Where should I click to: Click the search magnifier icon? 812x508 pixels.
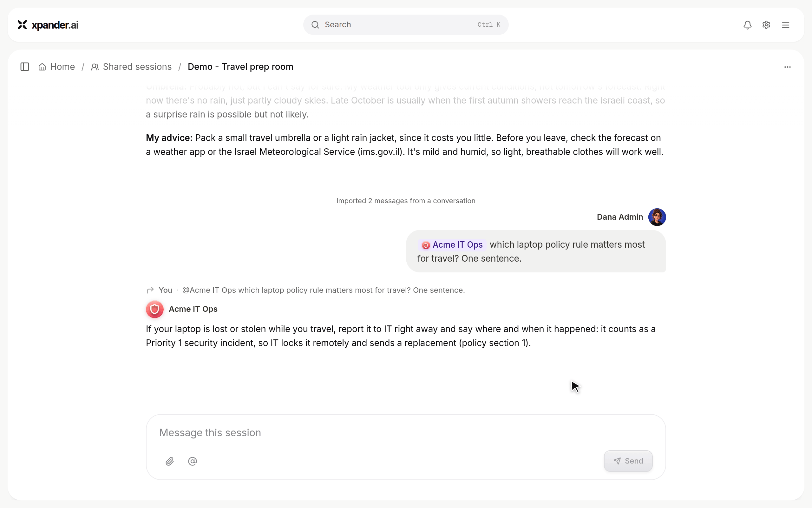315,25
